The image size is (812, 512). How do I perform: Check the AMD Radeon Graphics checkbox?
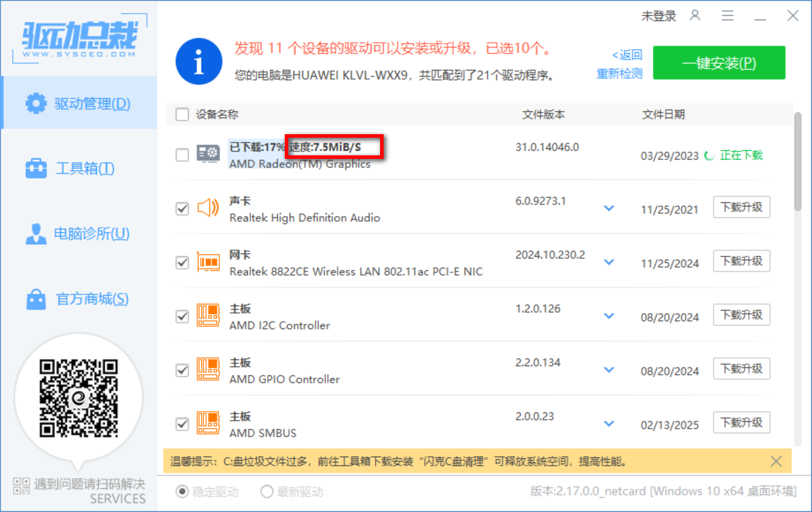[x=182, y=155]
